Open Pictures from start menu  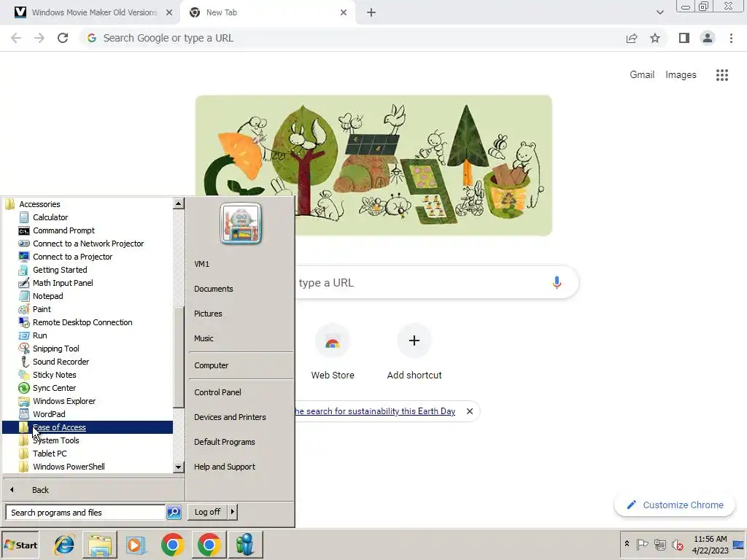coord(208,314)
